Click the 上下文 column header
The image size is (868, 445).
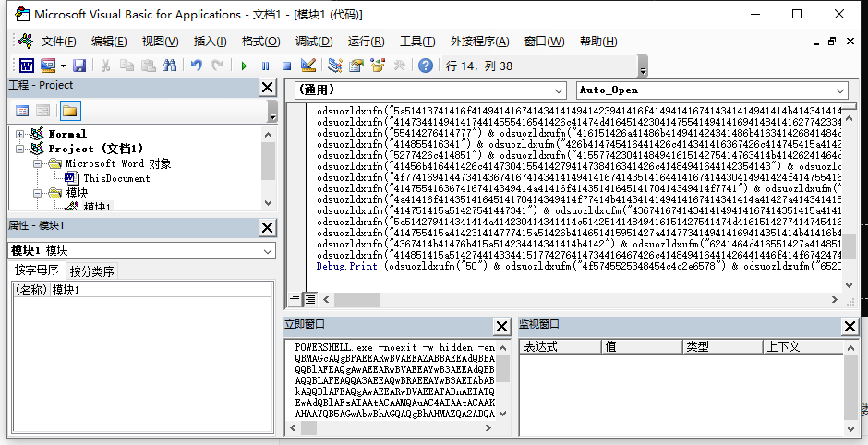(803, 347)
